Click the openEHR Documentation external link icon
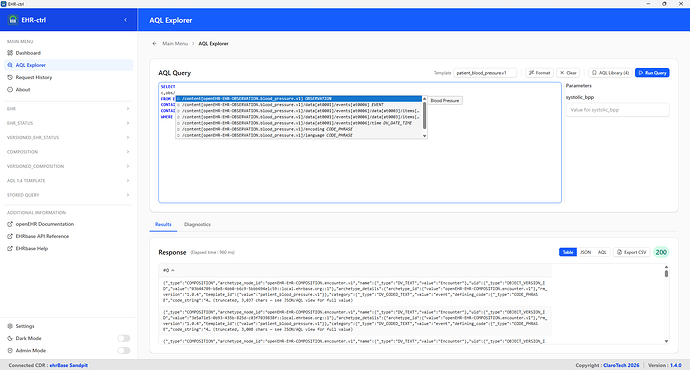The height and width of the screenshot is (370, 690). pyautogui.click(x=10, y=224)
